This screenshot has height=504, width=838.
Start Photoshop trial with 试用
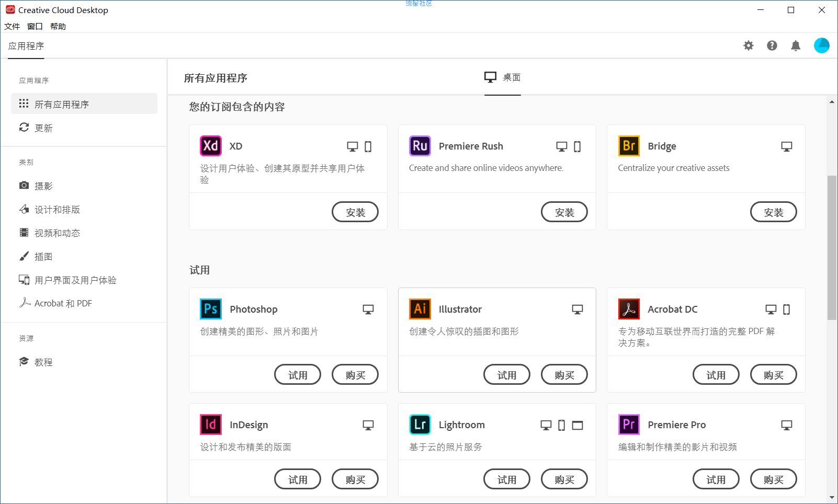298,374
